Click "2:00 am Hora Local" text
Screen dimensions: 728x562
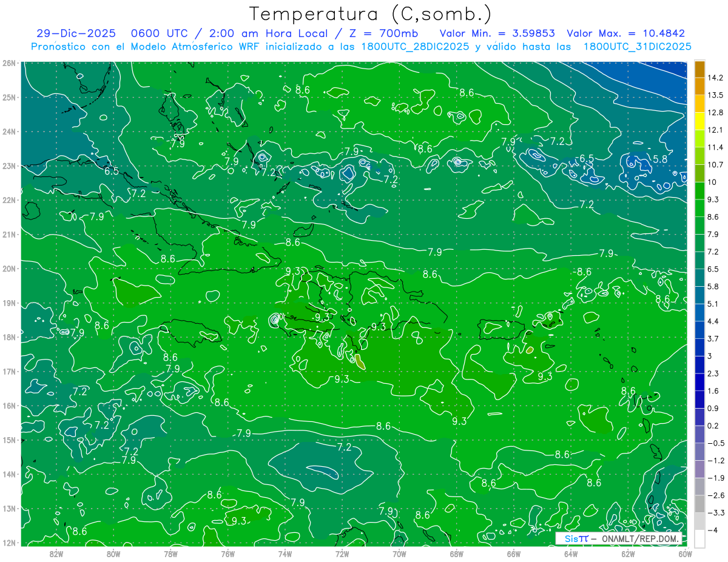268,33
